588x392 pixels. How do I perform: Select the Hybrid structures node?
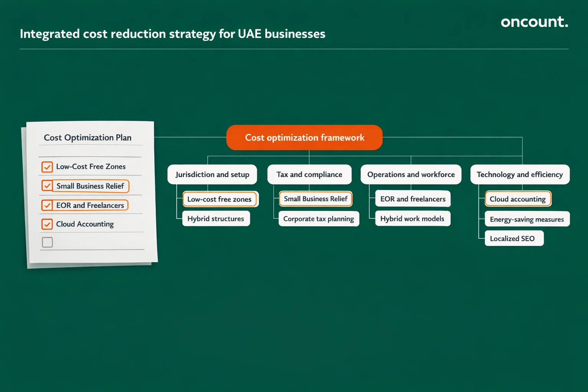point(216,219)
